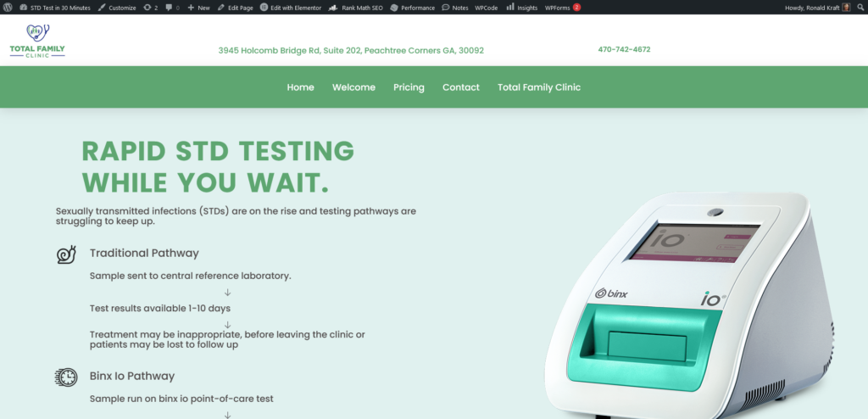
Task: Click Customize in the admin bar
Action: click(x=117, y=8)
